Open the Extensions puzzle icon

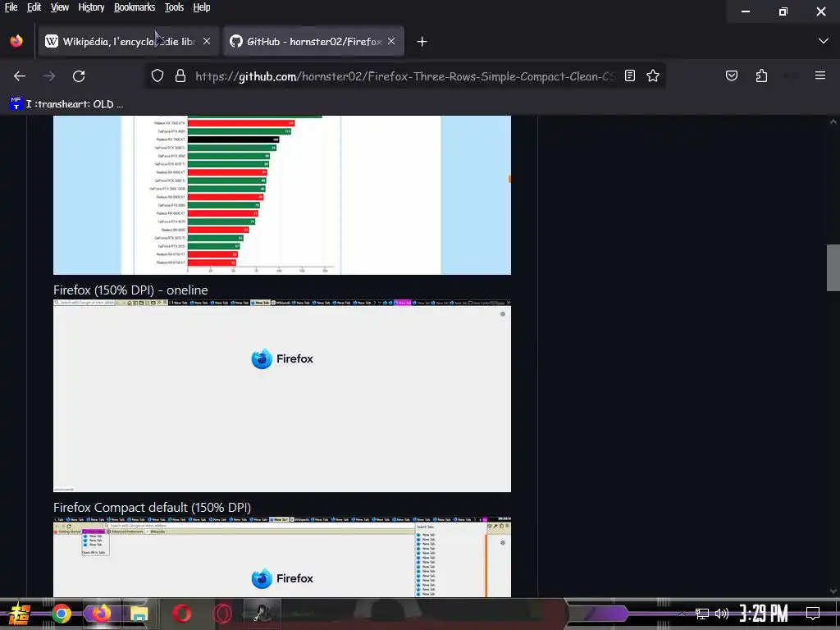pyautogui.click(x=761, y=76)
